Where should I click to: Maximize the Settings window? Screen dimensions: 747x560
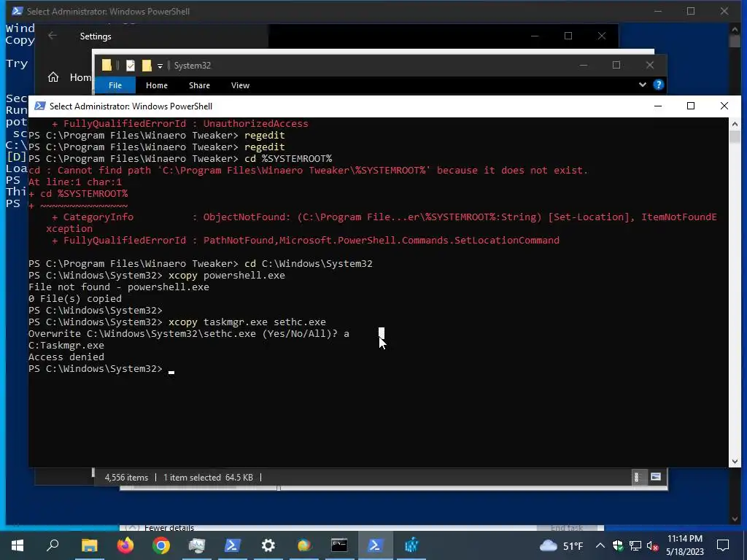568,36
